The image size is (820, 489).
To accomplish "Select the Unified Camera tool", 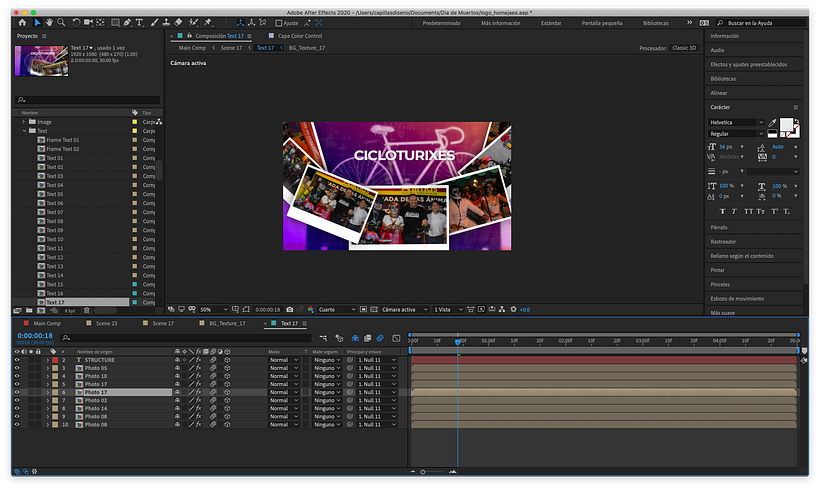I will click(88, 22).
